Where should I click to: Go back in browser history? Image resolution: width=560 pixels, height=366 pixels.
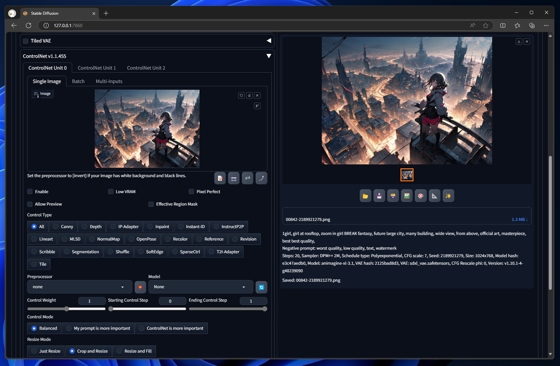(x=14, y=25)
